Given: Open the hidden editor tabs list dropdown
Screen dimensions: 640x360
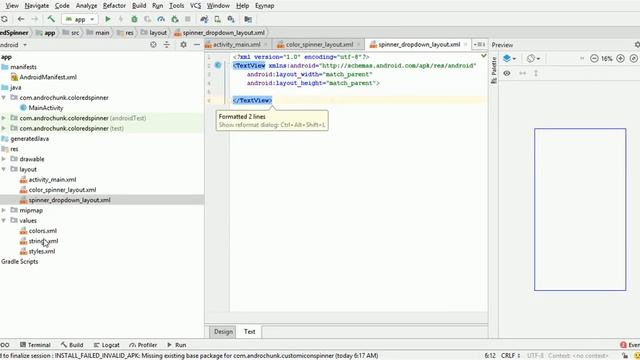Looking at the screenshot, I should click(479, 44).
